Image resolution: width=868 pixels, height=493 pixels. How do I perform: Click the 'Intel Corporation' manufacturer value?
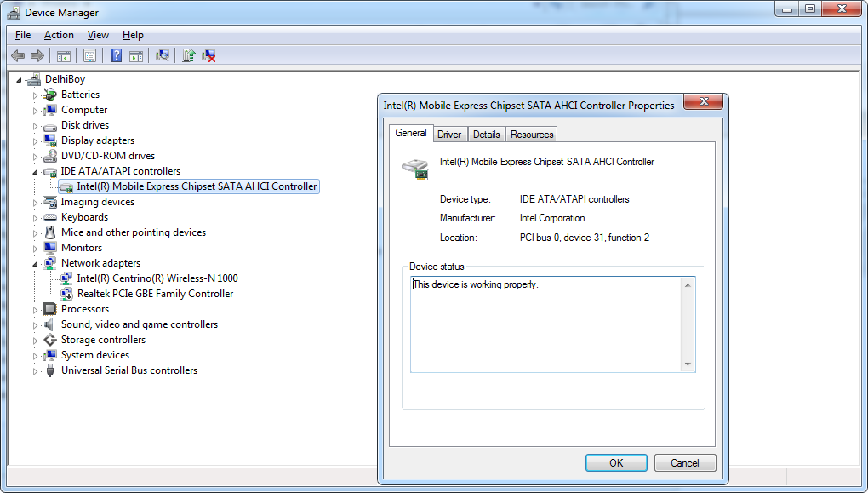pos(552,218)
